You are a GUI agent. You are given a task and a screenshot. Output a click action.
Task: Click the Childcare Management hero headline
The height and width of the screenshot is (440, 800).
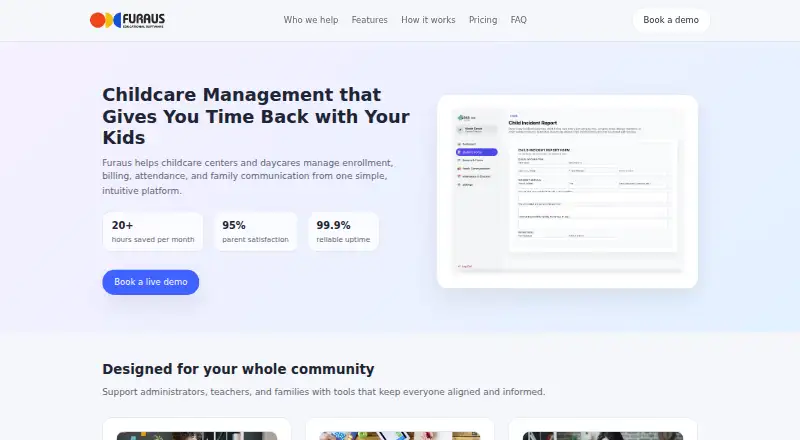tap(256, 116)
